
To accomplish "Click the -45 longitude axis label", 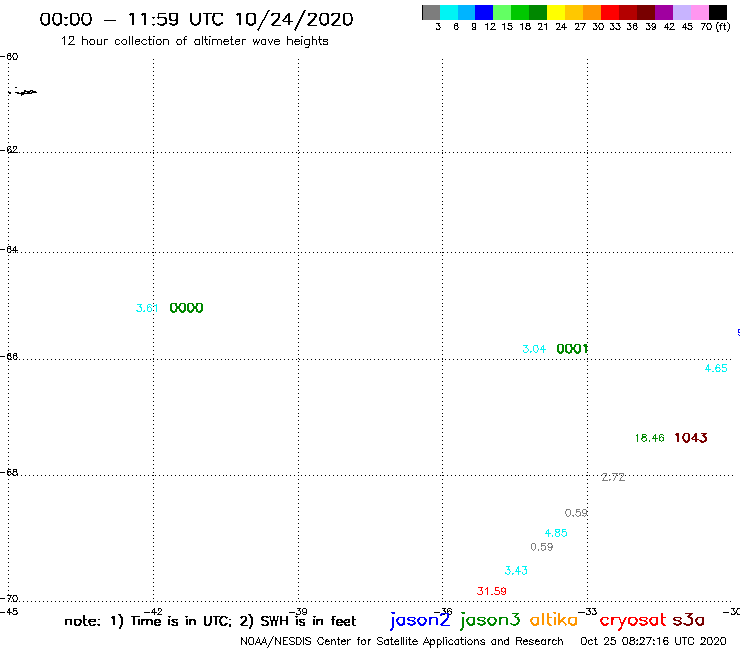I will (x=8, y=612).
